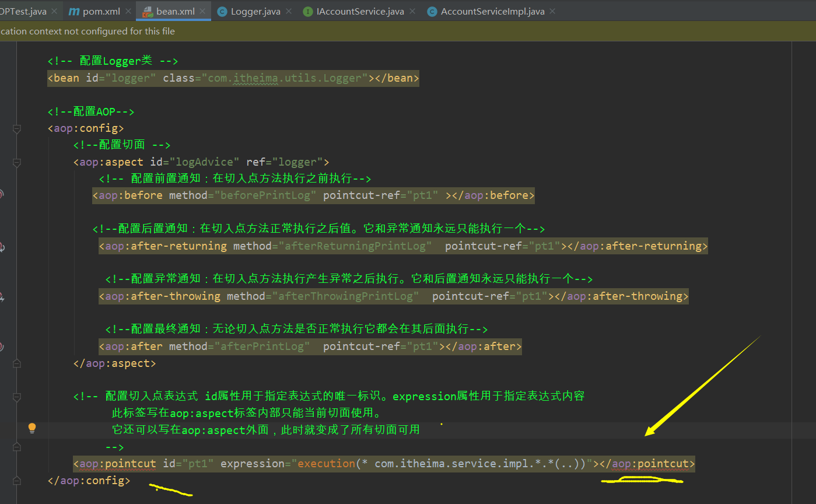The width and height of the screenshot is (816, 504).
Task: Close the pom.xml tab
Action: pos(127,12)
